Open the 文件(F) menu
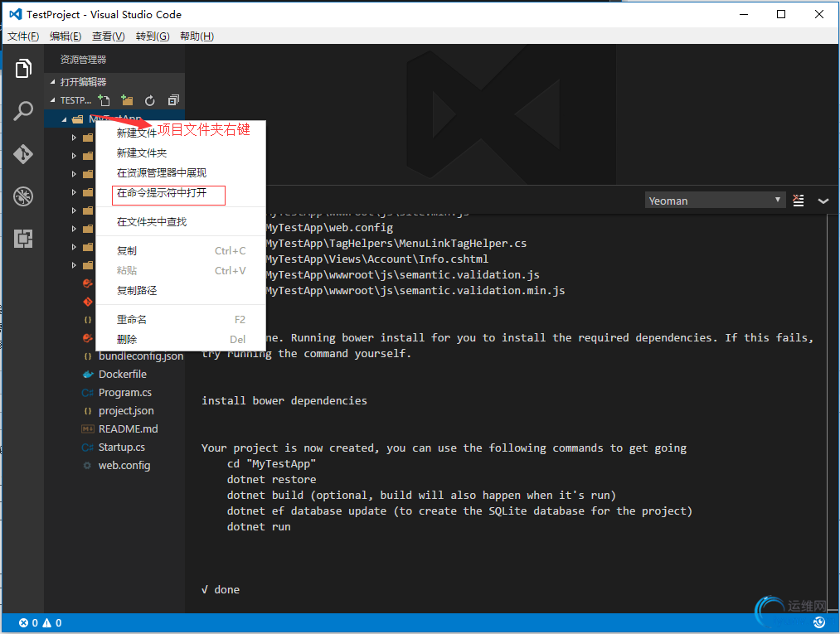This screenshot has height=634, width=840. click(x=23, y=36)
